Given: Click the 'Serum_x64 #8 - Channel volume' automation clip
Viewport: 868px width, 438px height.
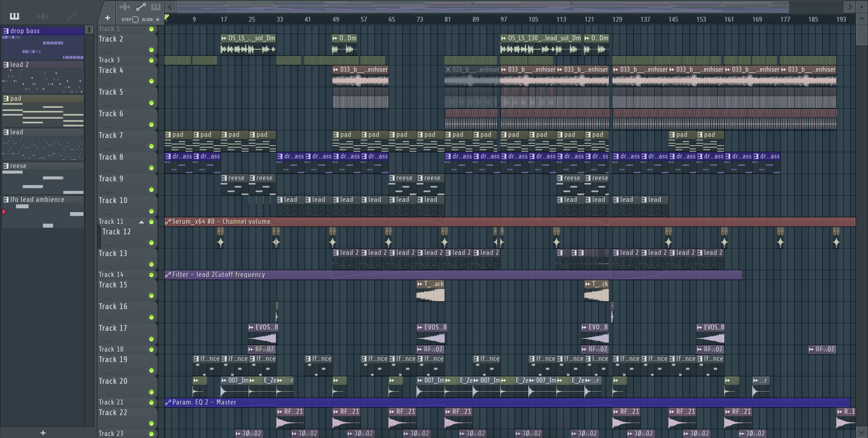Looking at the screenshot, I should [221, 221].
